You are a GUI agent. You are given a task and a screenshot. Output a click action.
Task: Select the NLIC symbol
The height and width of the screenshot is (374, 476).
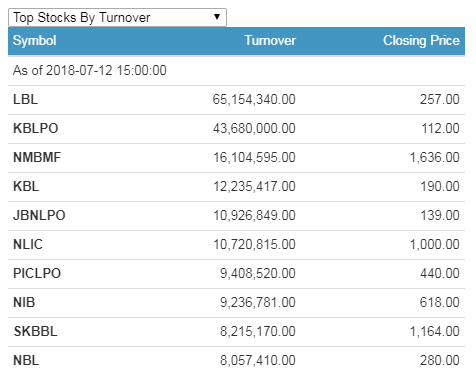click(x=28, y=244)
